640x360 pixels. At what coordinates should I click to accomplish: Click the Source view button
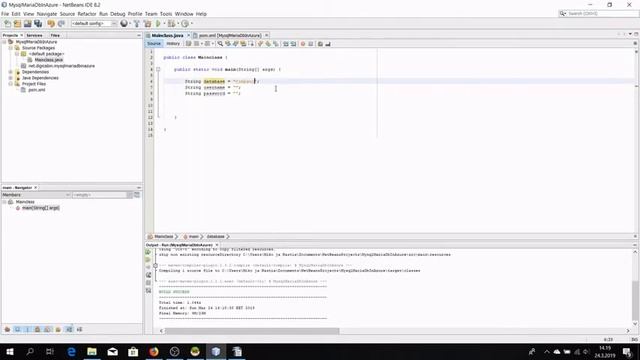[x=154, y=44]
